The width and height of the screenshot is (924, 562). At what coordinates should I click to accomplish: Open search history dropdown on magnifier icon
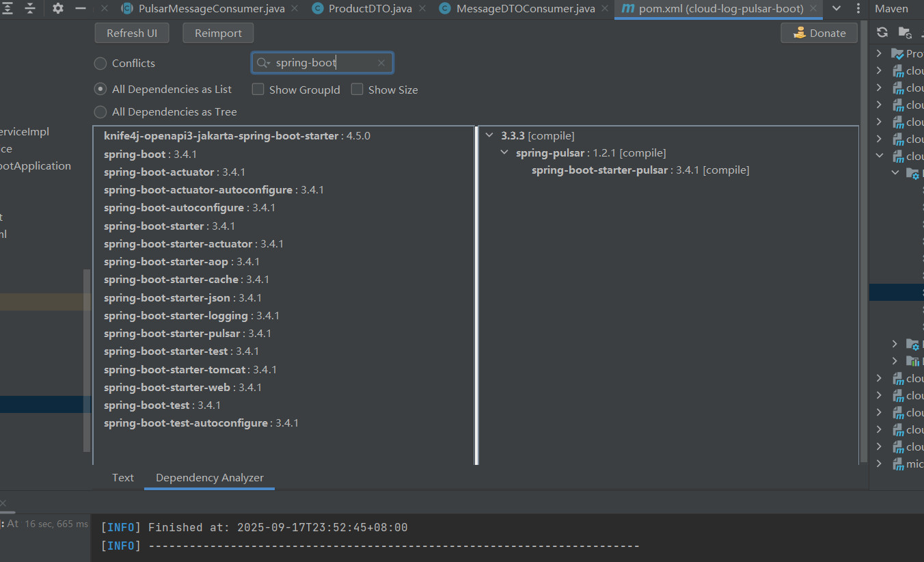coord(263,63)
